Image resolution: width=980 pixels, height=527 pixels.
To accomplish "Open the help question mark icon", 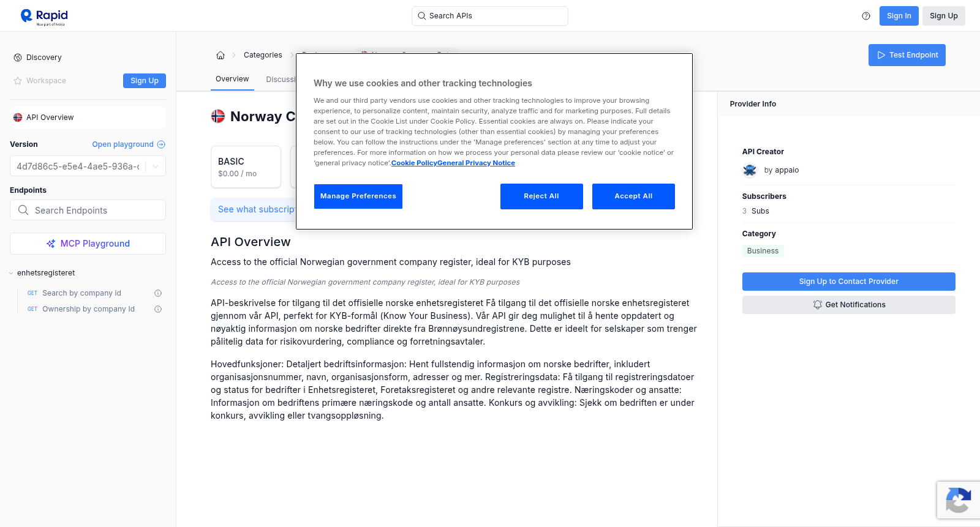I will pos(866,16).
